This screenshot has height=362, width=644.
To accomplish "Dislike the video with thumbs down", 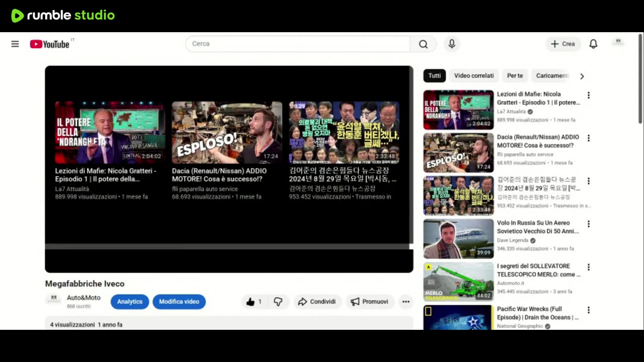I will pyautogui.click(x=278, y=302).
